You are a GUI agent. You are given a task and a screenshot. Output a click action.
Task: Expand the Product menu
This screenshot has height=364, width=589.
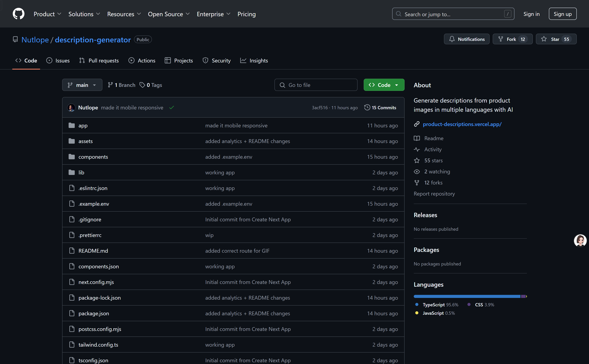(47, 14)
